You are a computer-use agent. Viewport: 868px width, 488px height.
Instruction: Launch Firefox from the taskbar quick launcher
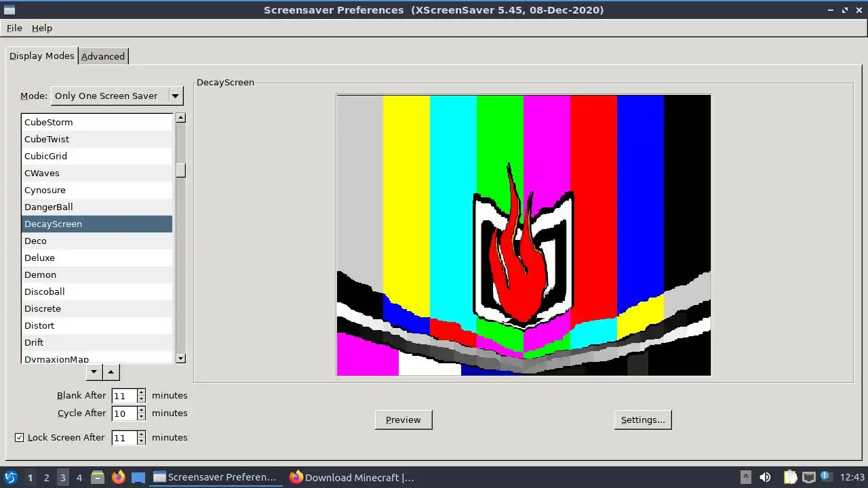coord(119,477)
